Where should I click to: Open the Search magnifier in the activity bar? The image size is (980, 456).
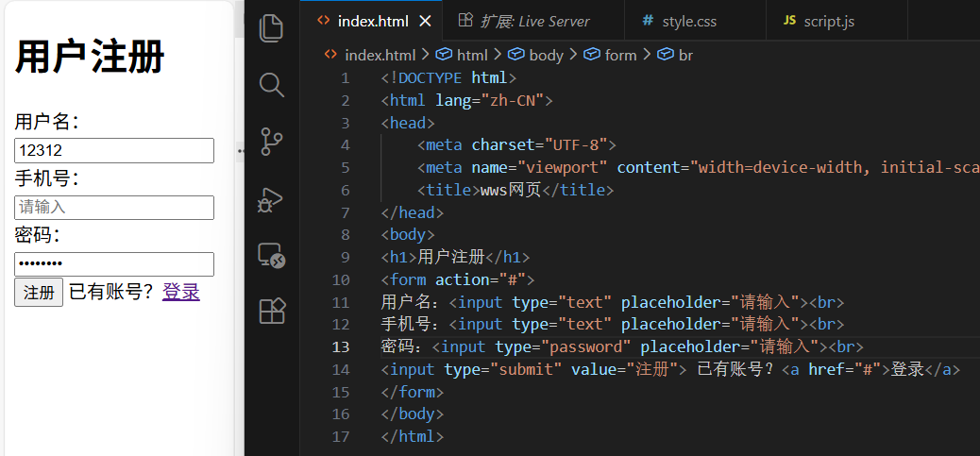[x=271, y=85]
